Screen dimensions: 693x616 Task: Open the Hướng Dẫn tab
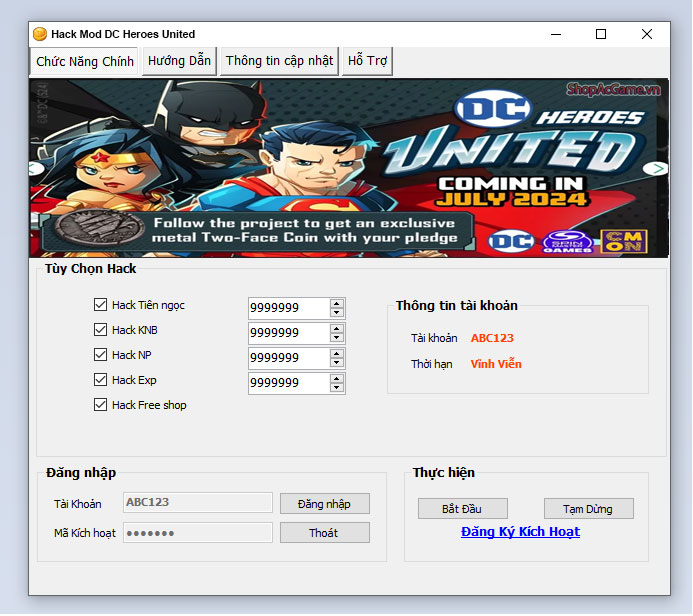(179, 61)
